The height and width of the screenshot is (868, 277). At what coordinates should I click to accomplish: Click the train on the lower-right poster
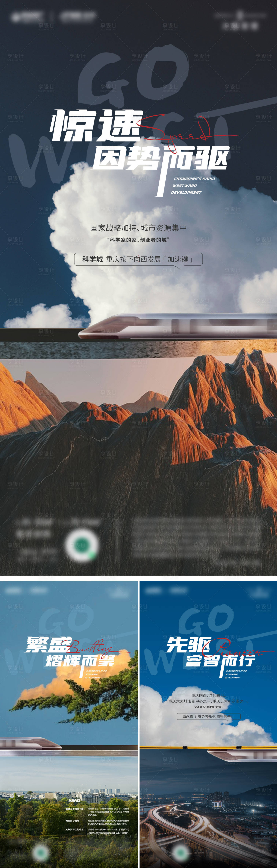tap(242, 755)
